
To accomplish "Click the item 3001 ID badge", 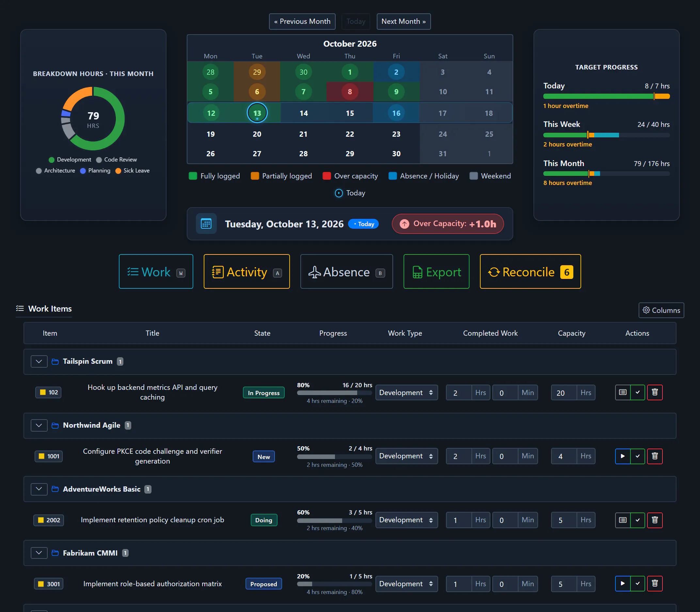I will click(x=49, y=584).
